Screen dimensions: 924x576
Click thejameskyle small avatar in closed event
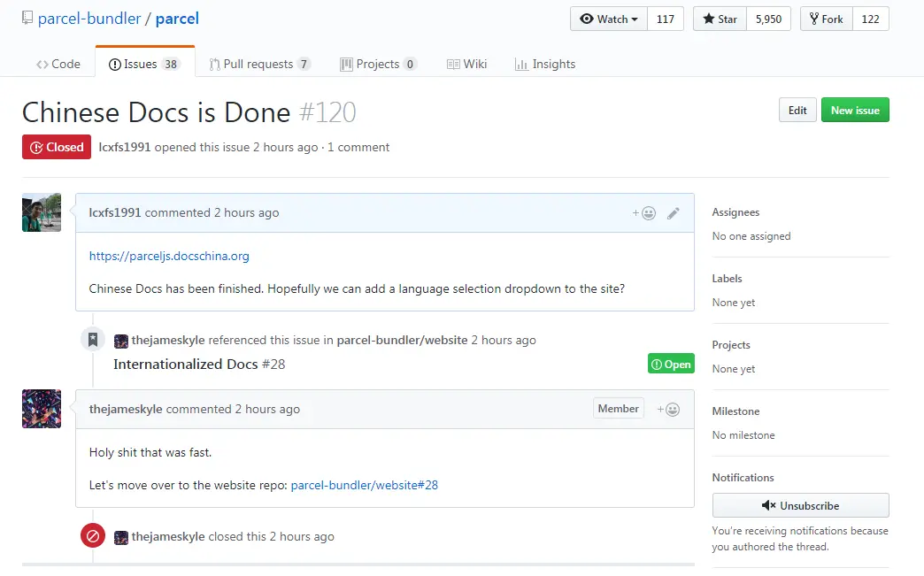[x=120, y=538]
